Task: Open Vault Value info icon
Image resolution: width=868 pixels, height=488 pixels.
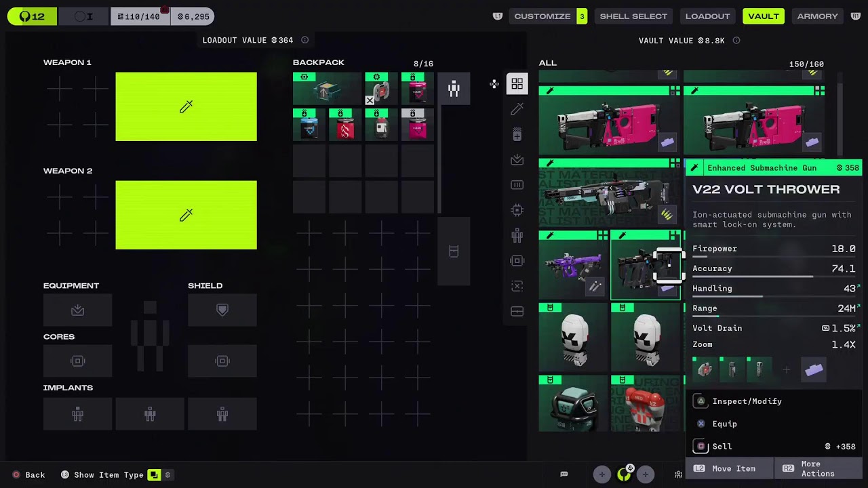Action: click(x=736, y=41)
